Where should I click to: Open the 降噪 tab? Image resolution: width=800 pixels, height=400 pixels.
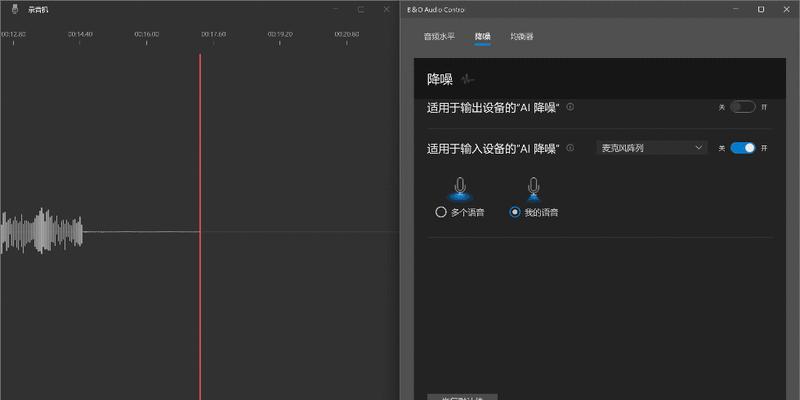482,37
